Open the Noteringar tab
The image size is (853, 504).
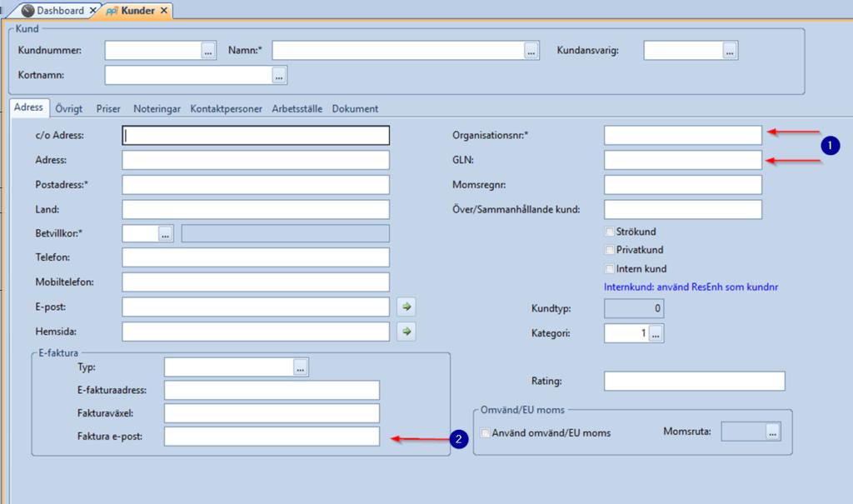click(x=157, y=109)
